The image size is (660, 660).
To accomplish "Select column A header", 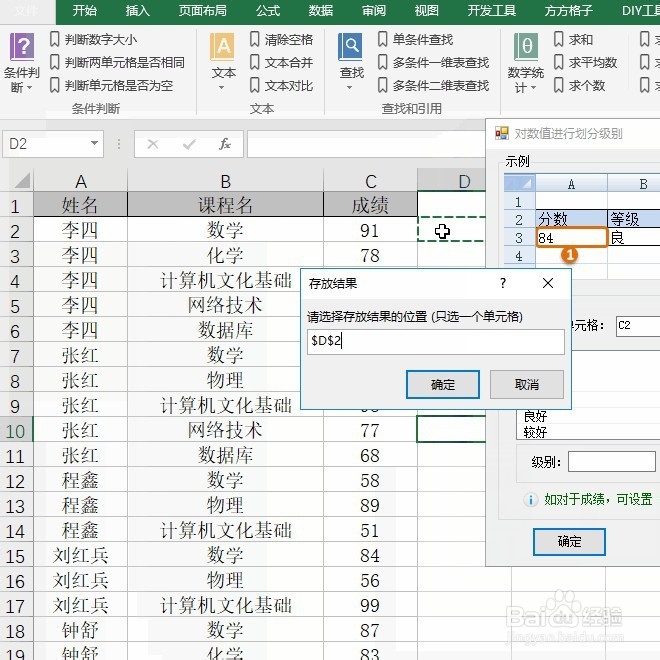I will click(x=80, y=181).
